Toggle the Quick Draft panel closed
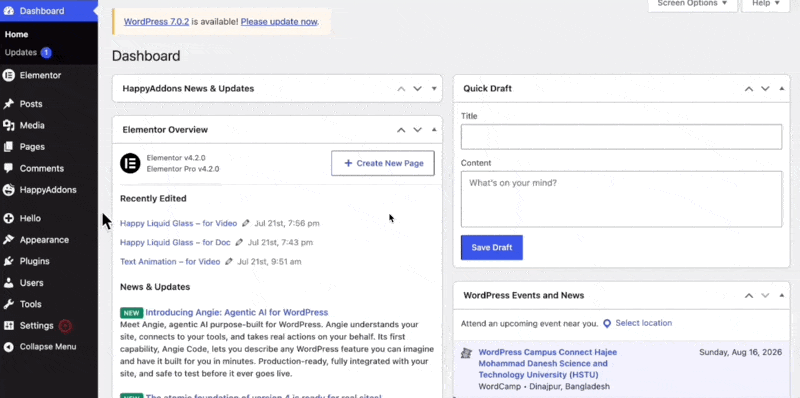800x398 pixels. pyautogui.click(x=782, y=89)
